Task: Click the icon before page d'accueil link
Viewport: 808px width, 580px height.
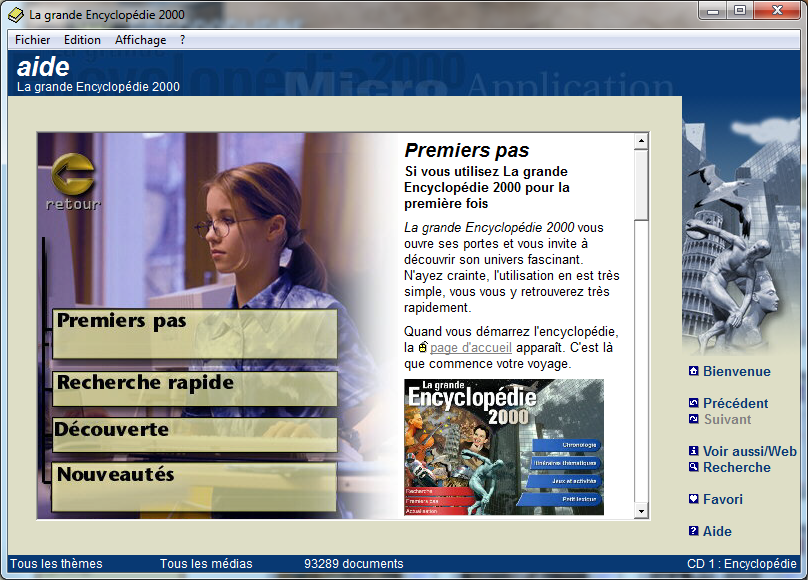Action: pos(423,348)
